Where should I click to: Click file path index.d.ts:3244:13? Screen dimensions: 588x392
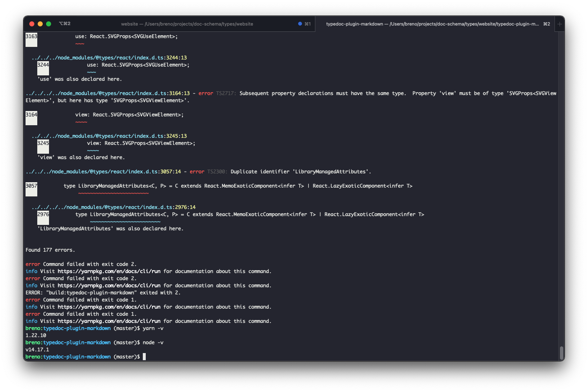(109, 58)
